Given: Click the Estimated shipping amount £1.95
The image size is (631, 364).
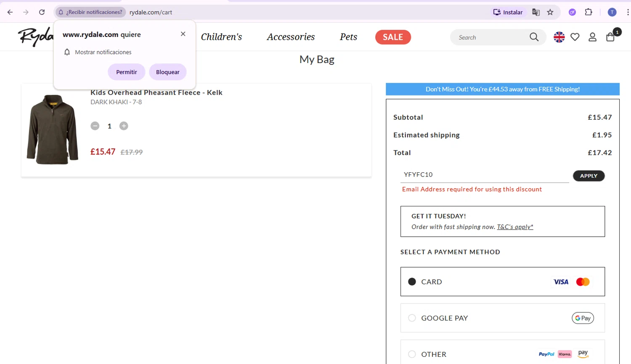Looking at the screenshot, I should tap(602, 135).
